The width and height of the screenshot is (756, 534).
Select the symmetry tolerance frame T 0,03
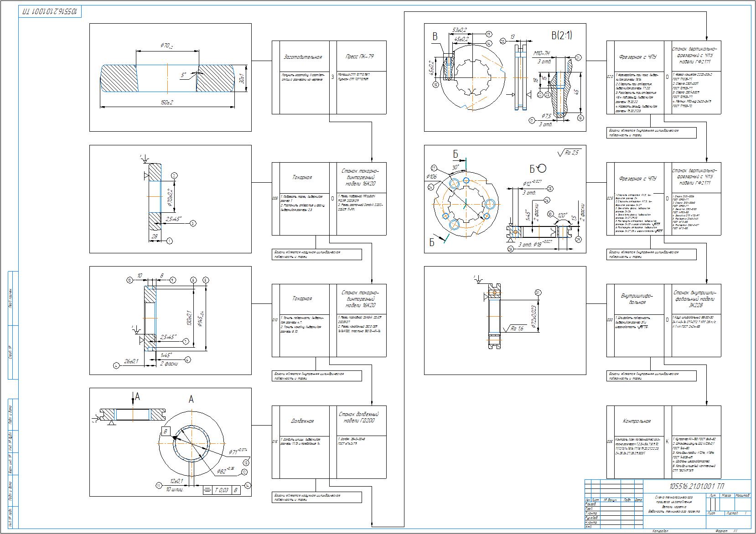[x=222, y=490]
